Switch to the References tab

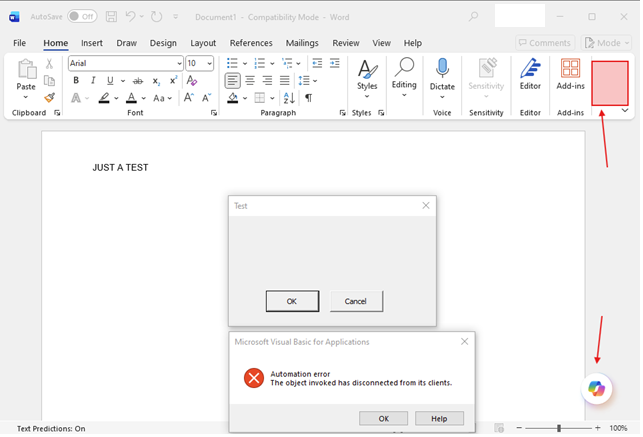point(251,43)
